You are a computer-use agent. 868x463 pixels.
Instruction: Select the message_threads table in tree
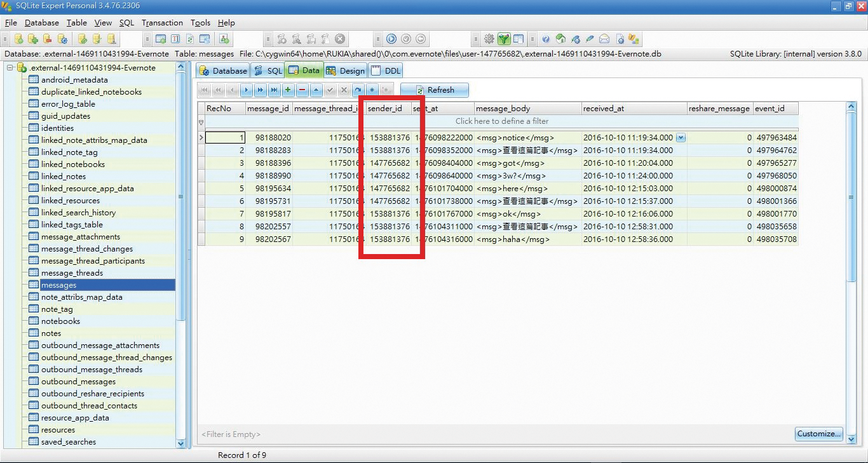(72, 272)
